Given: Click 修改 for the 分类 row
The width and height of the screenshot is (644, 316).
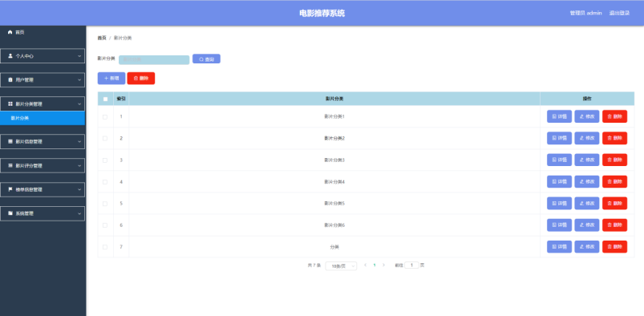Looking at the screenshot, I should pyautogui.click(x=586, y=246).
